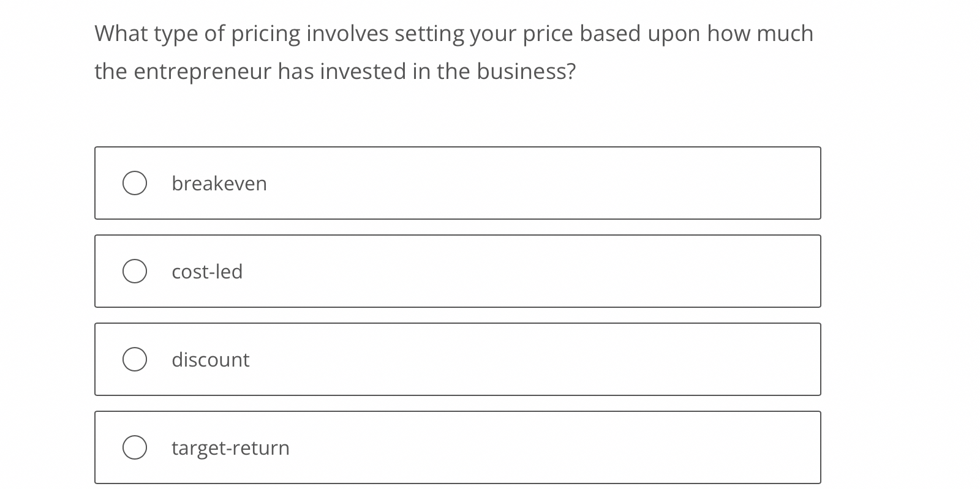Click the "target-return" answer label text
Viewport: 980px width, 489px height.
(x=230, y=448)
